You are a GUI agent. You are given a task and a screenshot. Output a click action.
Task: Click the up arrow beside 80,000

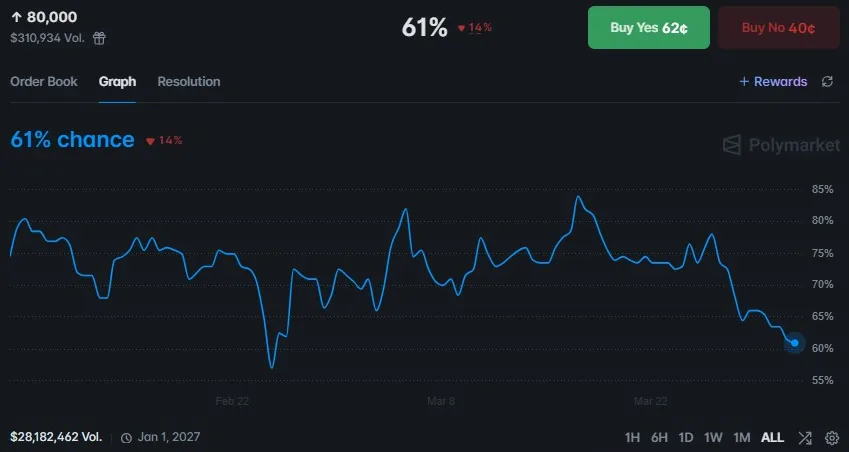(x=16, y=17)
